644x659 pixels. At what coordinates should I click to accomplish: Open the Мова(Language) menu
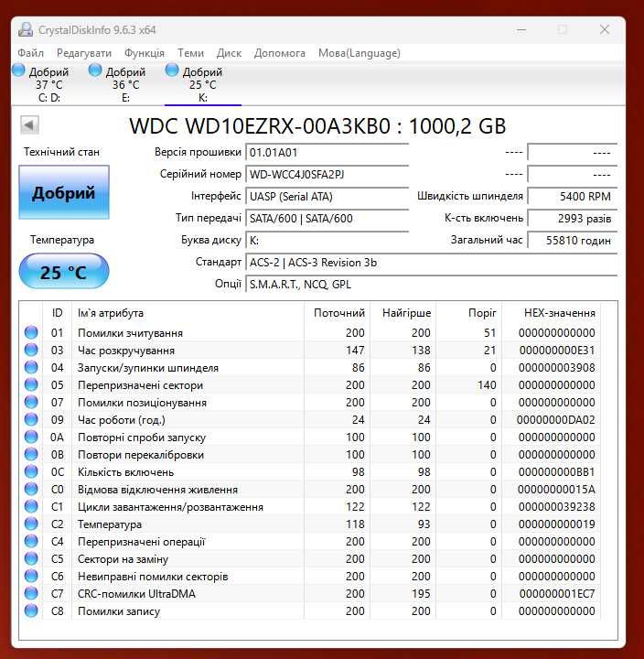pos(360,53)
